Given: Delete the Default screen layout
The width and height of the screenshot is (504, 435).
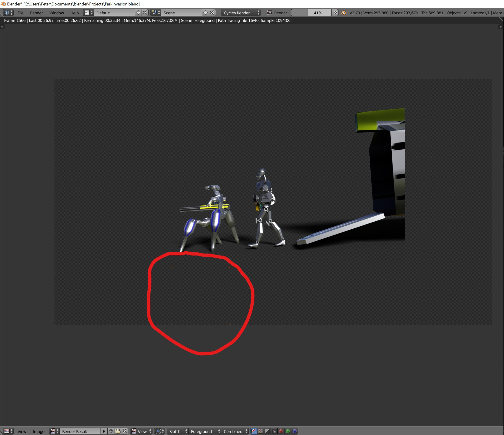Looking at the screenshot, I should [145, 13].
